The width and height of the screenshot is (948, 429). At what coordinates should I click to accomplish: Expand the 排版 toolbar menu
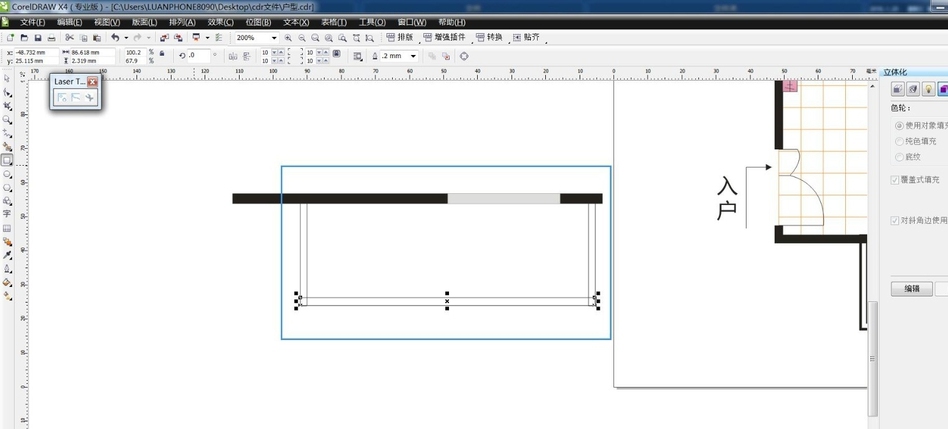pos(400,38)
